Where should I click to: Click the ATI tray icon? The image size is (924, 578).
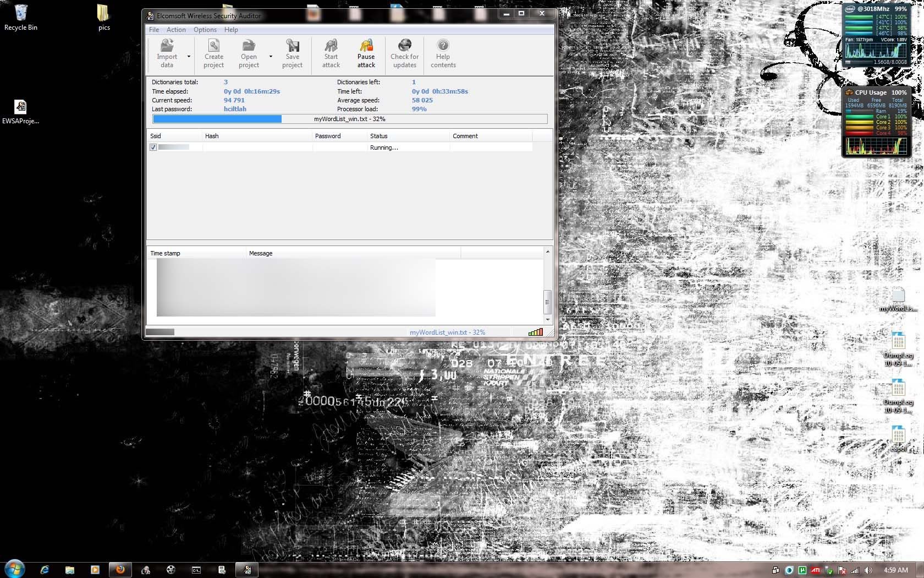pyautogui.click(x=816, y=570)
